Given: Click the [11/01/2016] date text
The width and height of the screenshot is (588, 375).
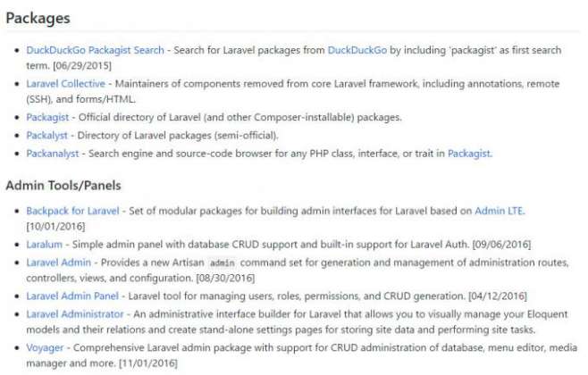Looking at the screenshot, I should tap(147, 363).
